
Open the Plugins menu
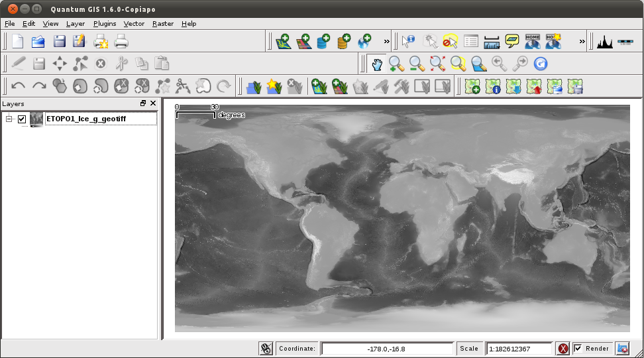coord(105,23)
